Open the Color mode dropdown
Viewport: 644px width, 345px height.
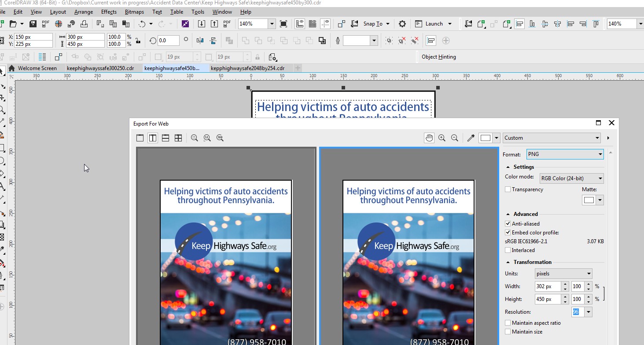(572, 178)
